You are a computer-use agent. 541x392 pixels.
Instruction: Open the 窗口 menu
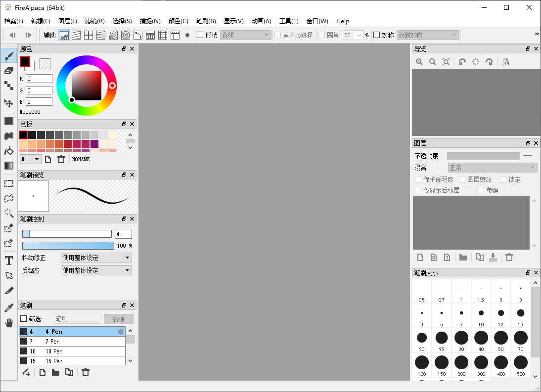pos(316,21)
